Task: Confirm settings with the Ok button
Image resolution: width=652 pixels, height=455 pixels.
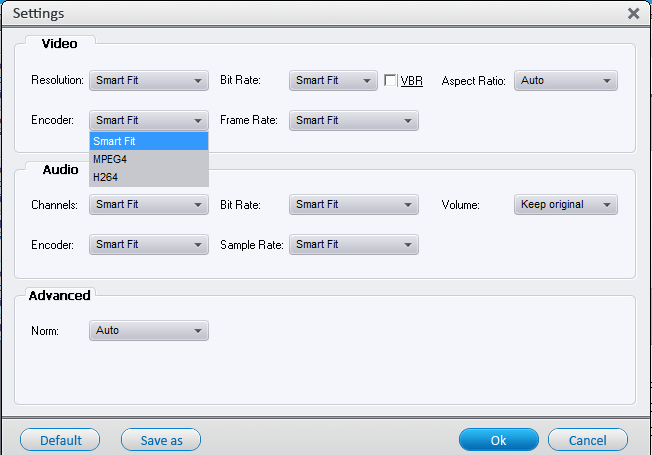Action: point(498,440)
